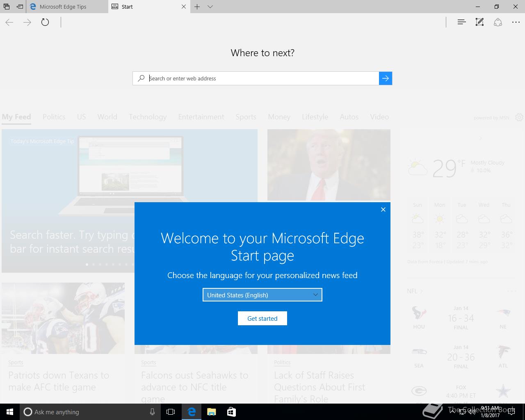Expand the NFL scores section

415,291
